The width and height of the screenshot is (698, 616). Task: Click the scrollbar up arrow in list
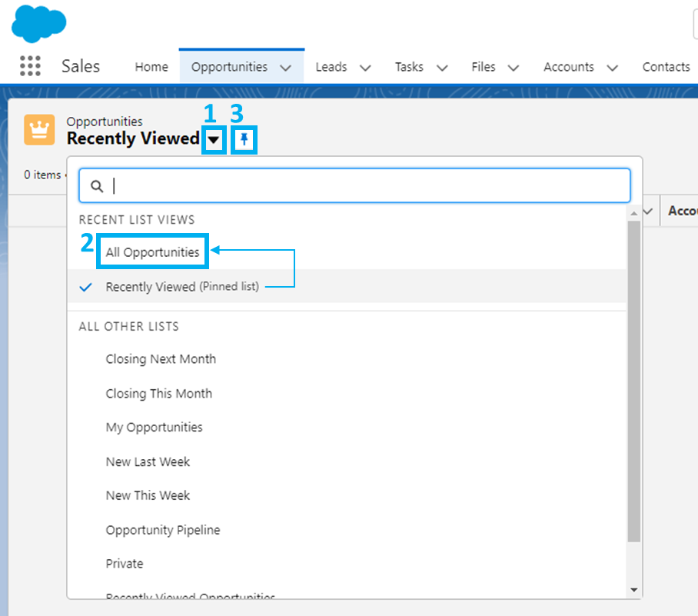click(x=634, y=214)
